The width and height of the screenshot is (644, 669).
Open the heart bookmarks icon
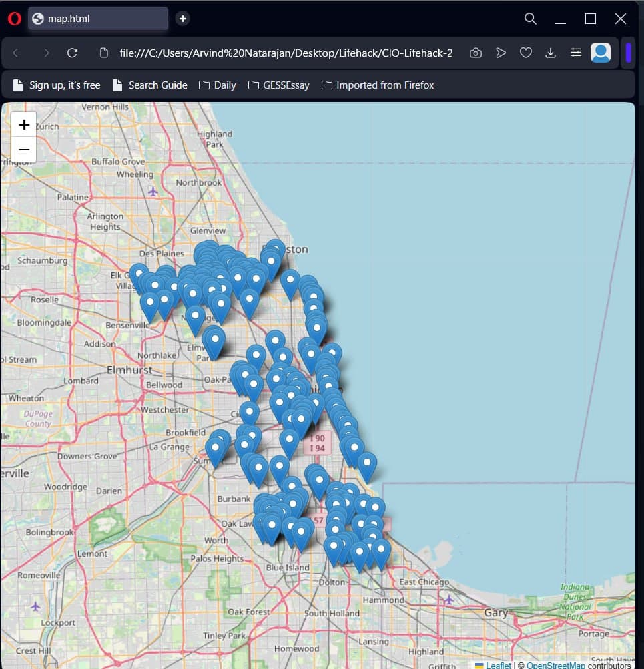526,53
